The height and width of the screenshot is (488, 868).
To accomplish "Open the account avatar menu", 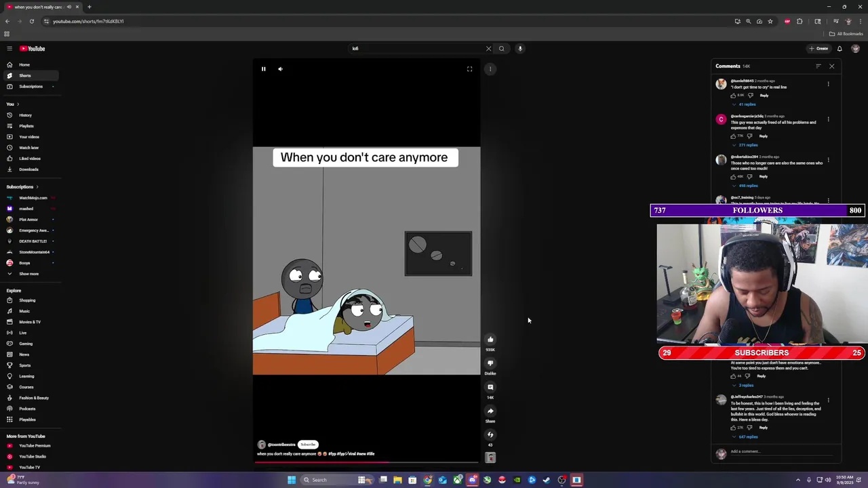I will [x=855, y=49].
